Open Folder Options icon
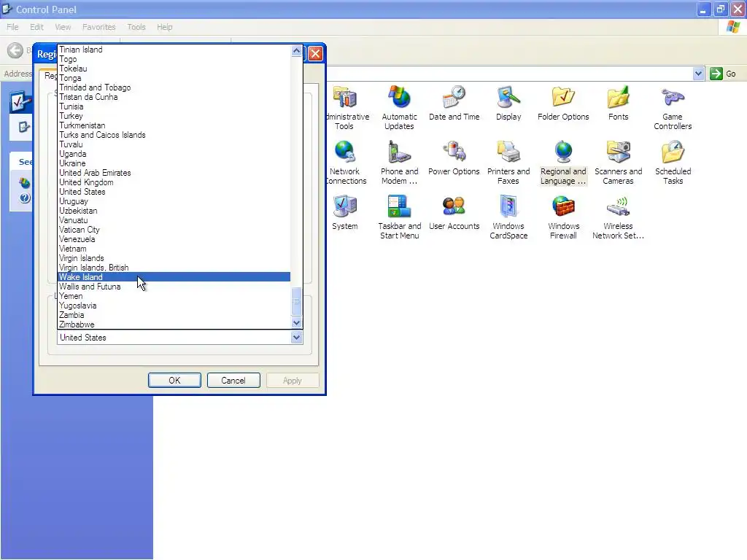 coord(563,98)
